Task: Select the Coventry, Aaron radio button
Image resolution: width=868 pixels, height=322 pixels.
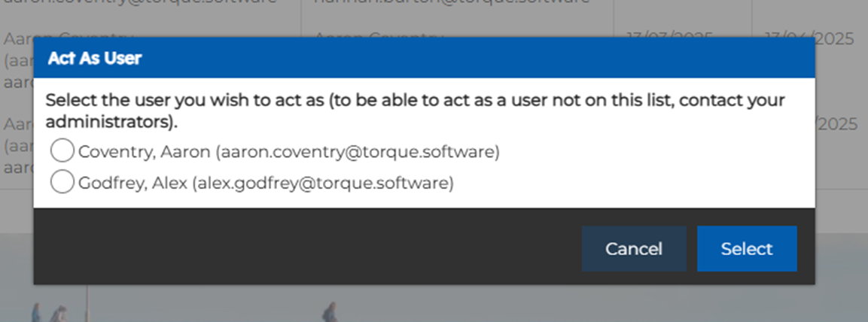Action: pyautogui.click(x=62, y=150)
